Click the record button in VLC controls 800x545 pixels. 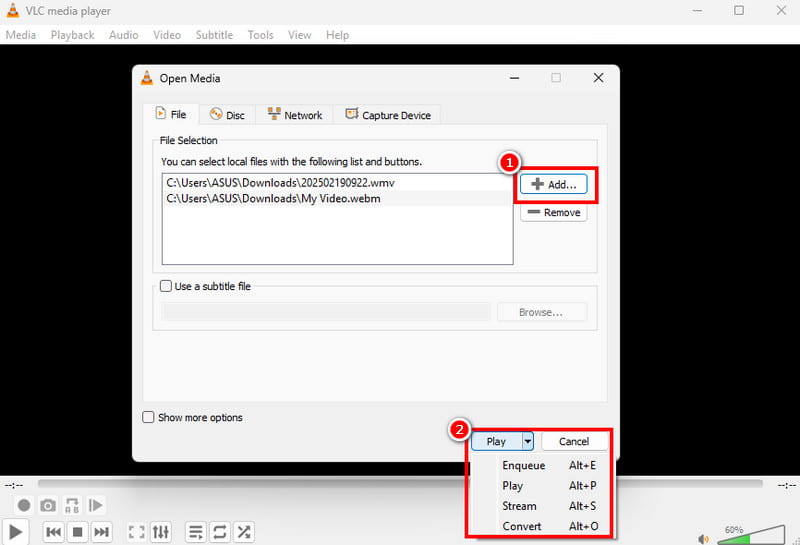point(24,505)
